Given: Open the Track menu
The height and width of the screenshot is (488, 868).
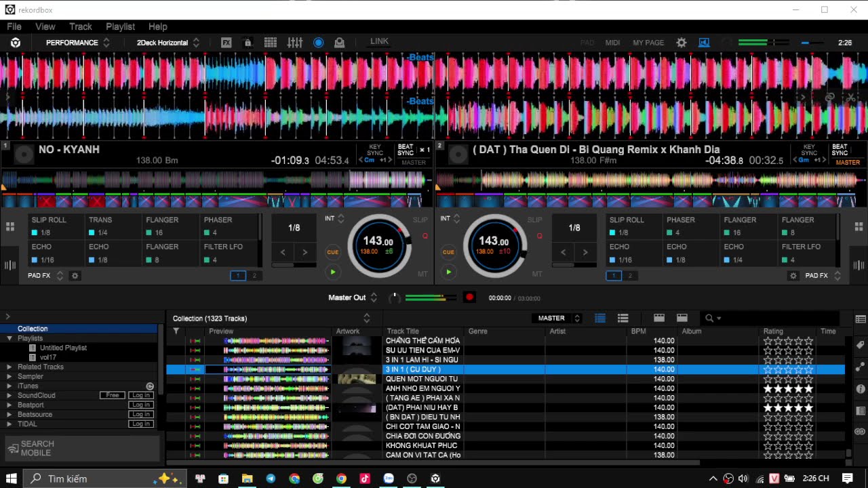Looking at the screenshot, I should pyautogui.click(x=81, y=26).
